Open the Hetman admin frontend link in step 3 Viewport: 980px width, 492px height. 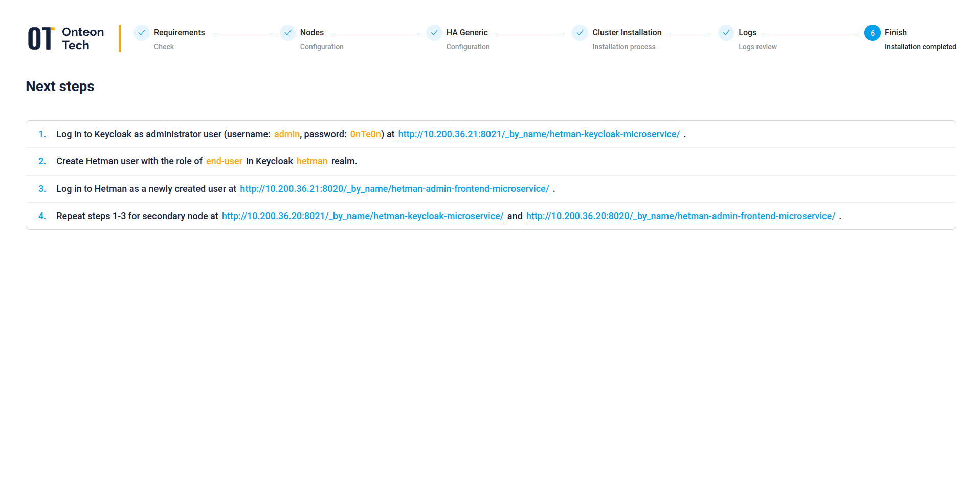394,189
